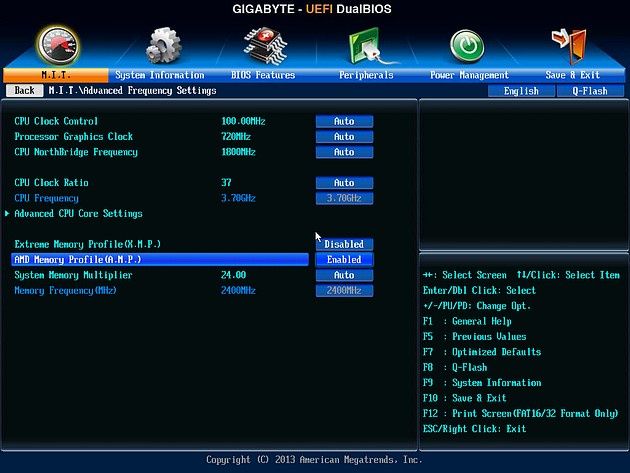Viewport: 630px width, 473px height.
Task: Expand Advanced CPU Core Settings submenu
Action: pos(78,214)
